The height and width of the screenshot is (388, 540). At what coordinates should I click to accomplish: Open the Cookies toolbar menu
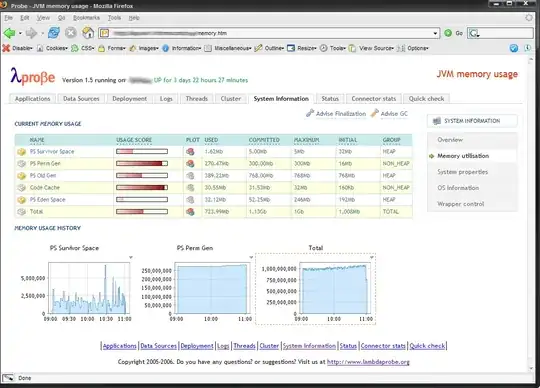point(52,48)
